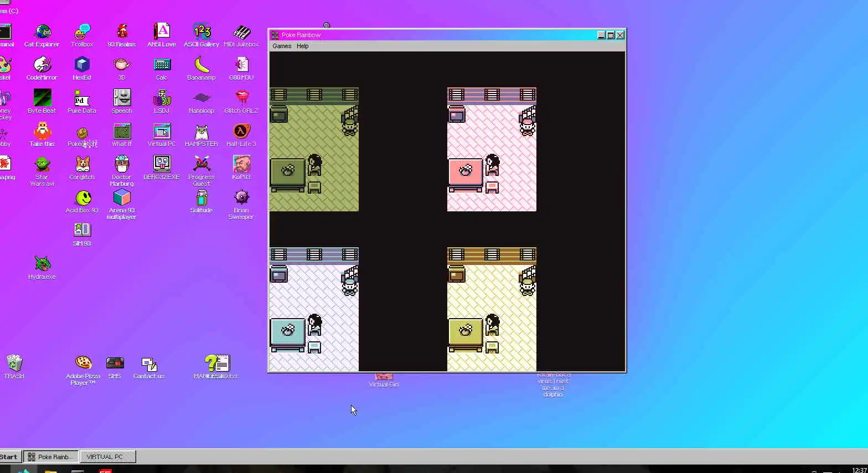Screen dimensions: 868x473
Task: Open Help menu in Poke Rainbow
Action: click(x=303, y=46)
